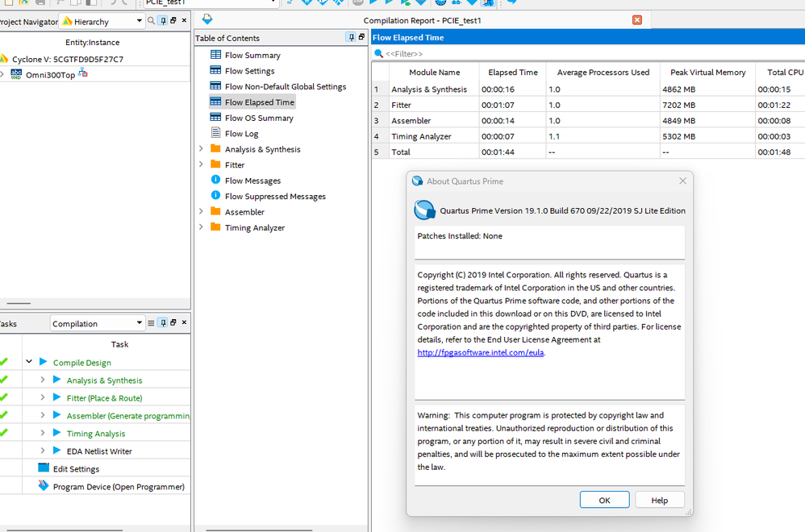805x532 pixels.
Task: Click the hierarchy icon beside Omni300Top
Action: 82,74
